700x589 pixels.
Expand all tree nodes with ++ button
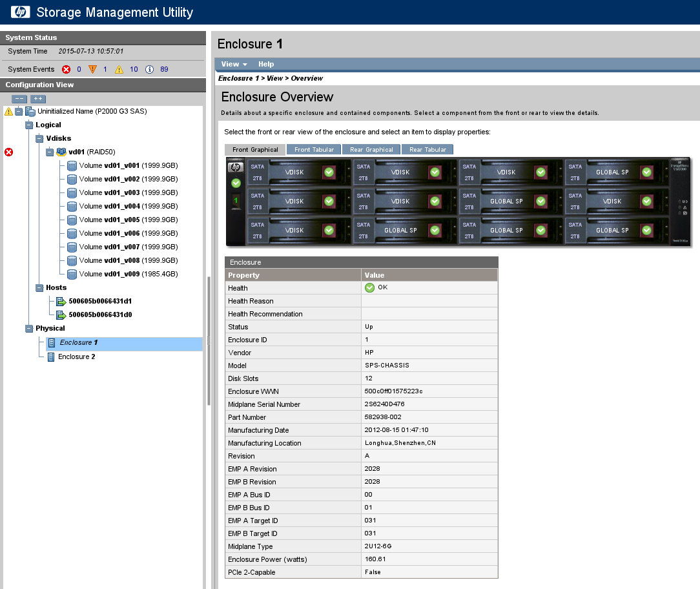point(38,99)
